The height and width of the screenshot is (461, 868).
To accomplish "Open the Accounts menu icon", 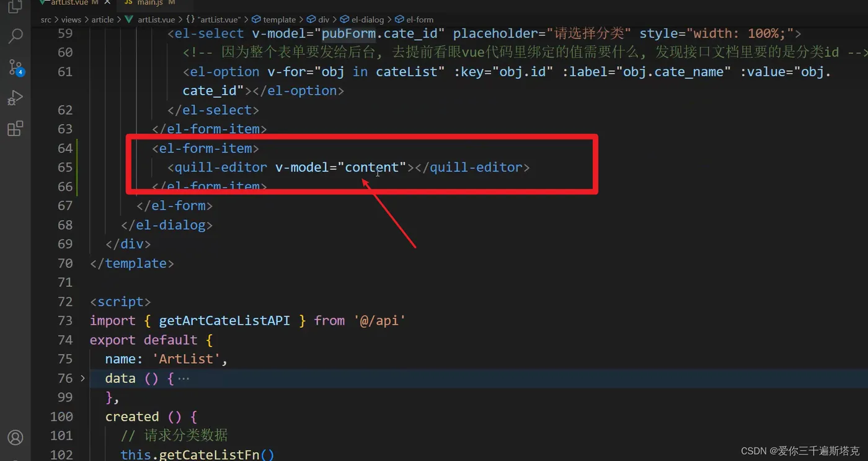I will [15, 437].
